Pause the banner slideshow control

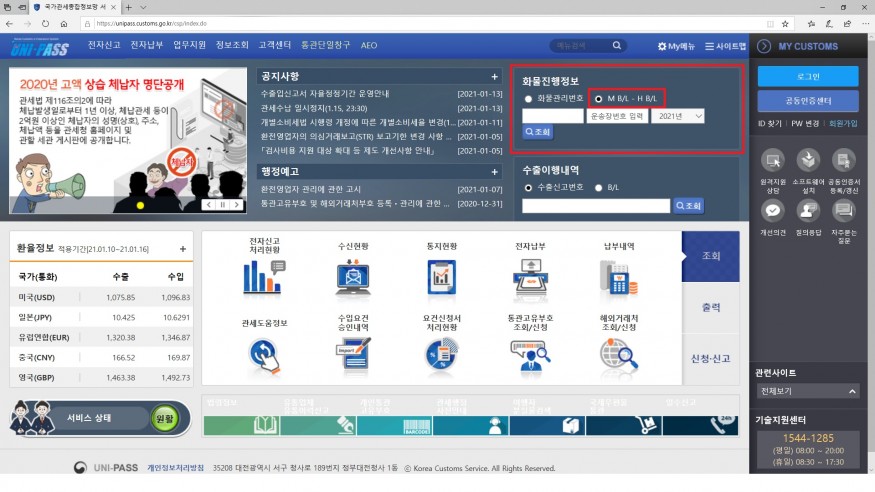click(x=223, y=205)
